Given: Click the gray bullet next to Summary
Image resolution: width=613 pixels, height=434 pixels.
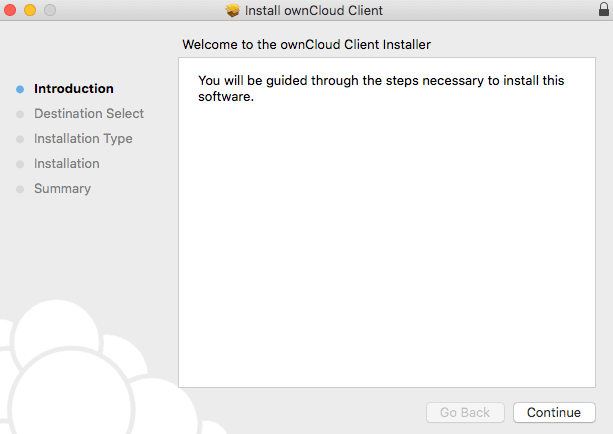Looking at the screenshot, I should click(20, 189).
